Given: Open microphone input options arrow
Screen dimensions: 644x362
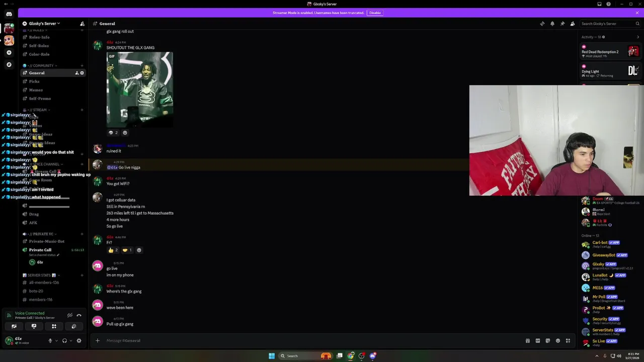Looking at the screenshot, I should pyautogui.click(x=56, y=340).
